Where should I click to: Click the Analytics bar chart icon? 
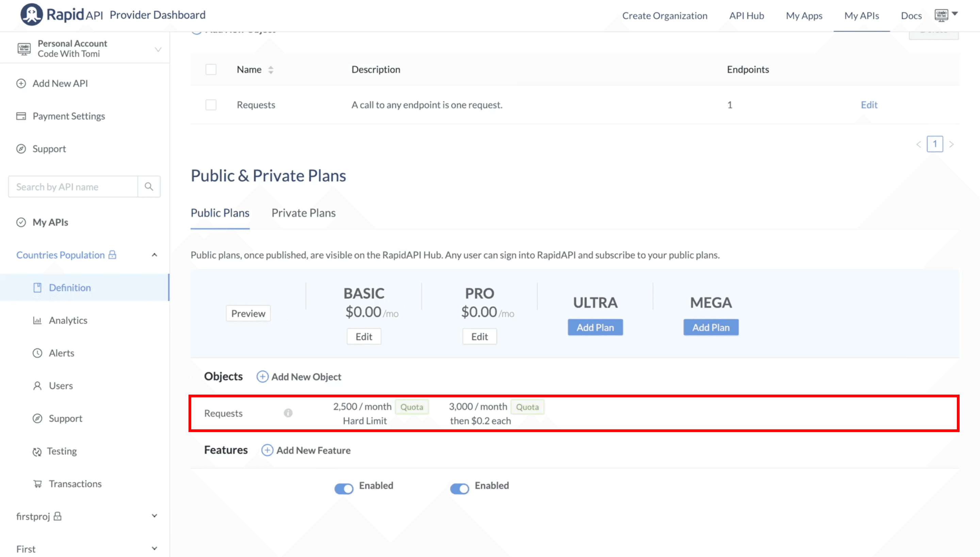pos(37,321)
